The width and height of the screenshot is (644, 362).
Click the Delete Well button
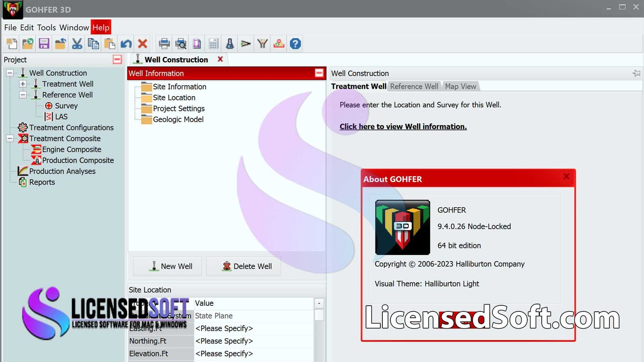(x=244, y=266)
